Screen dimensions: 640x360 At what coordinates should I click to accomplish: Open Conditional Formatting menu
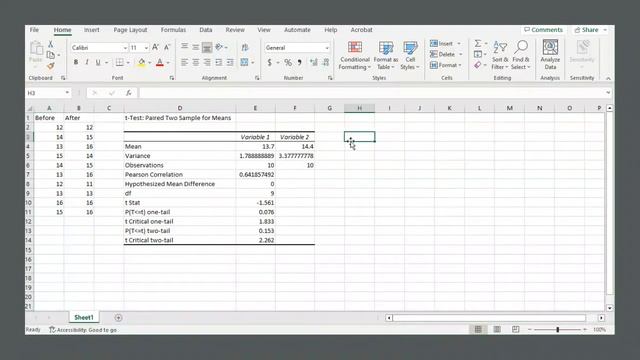pos(355,56)
